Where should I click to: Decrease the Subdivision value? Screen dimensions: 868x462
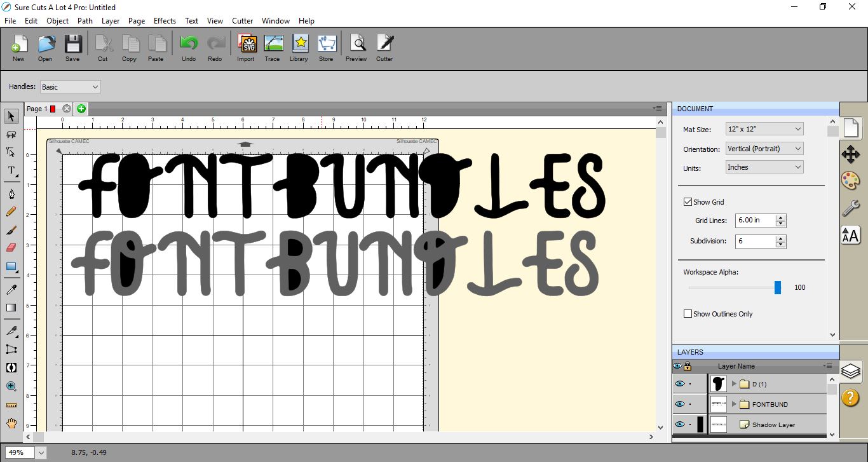click(x=781, y=245)
